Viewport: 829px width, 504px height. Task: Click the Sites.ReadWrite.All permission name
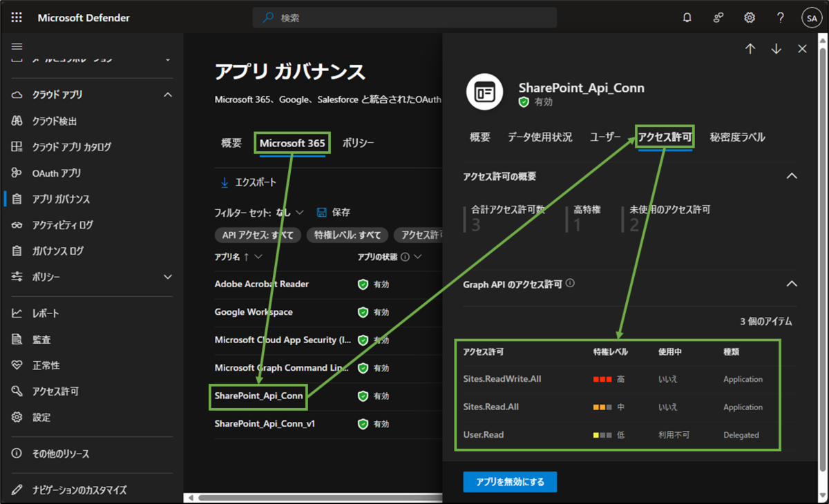click(502, 379)
